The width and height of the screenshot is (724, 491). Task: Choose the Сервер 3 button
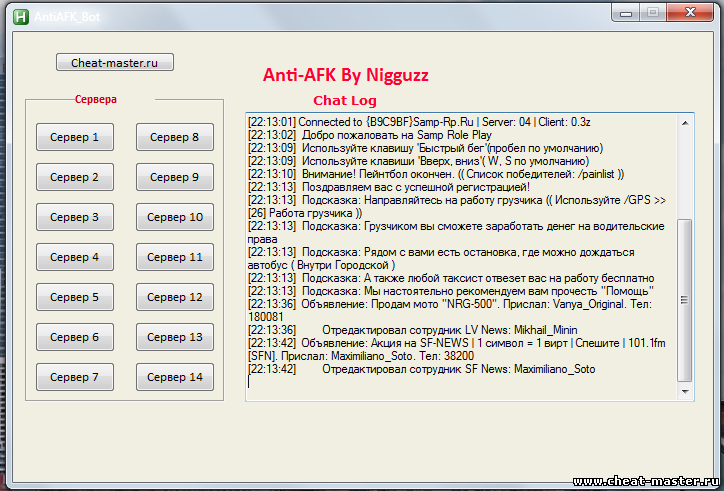75,217
